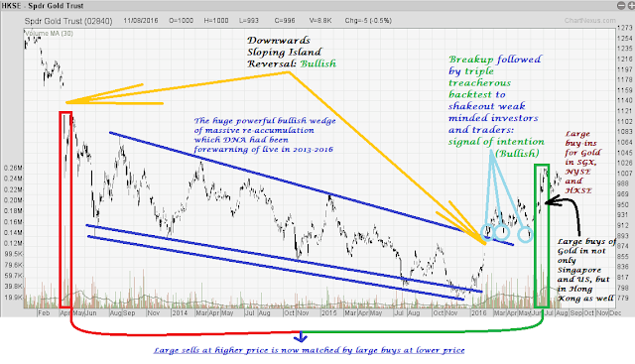
Task: Click the volume value V=8.8K
Action: coord(320,20)
